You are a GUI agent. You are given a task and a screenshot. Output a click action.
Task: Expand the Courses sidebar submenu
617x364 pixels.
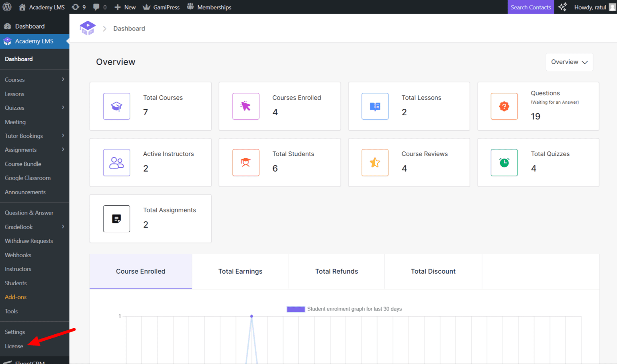(63, 80)
